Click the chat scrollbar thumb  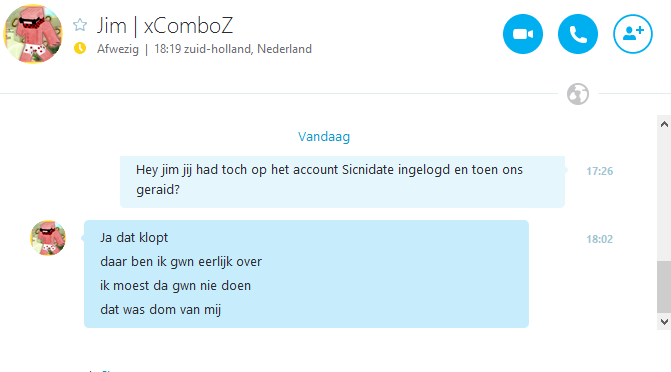click(664, 287)
